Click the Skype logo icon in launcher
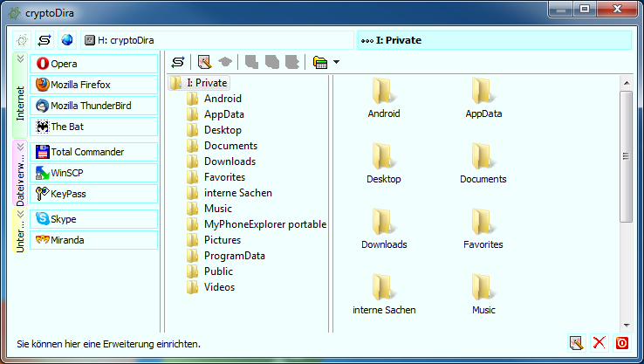 pyautogui.click(x=42, y=218)
